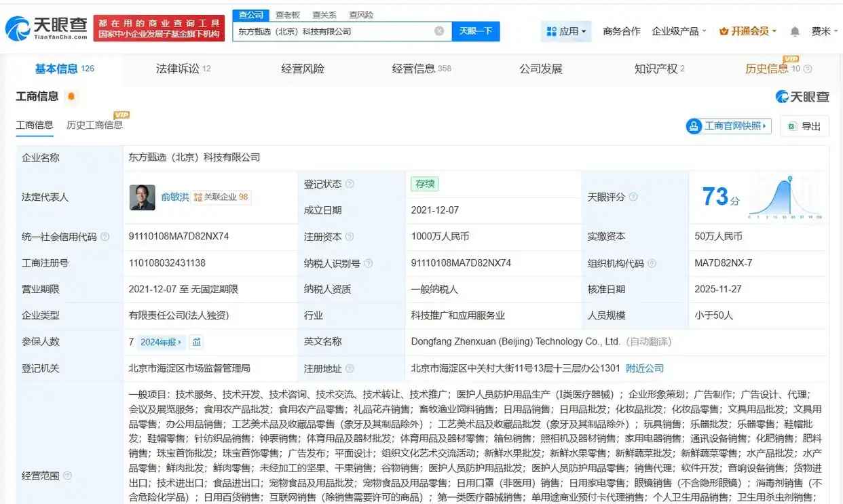
Task: Click the blue snapshot stamp icon on 工商官网快照
Action: click(x=694, y=126)
